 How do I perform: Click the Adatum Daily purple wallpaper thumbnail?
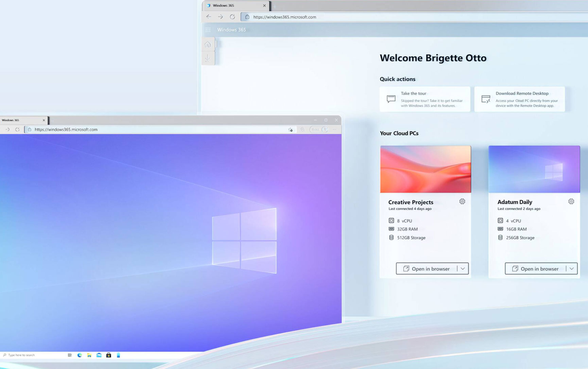pos(534,169)
